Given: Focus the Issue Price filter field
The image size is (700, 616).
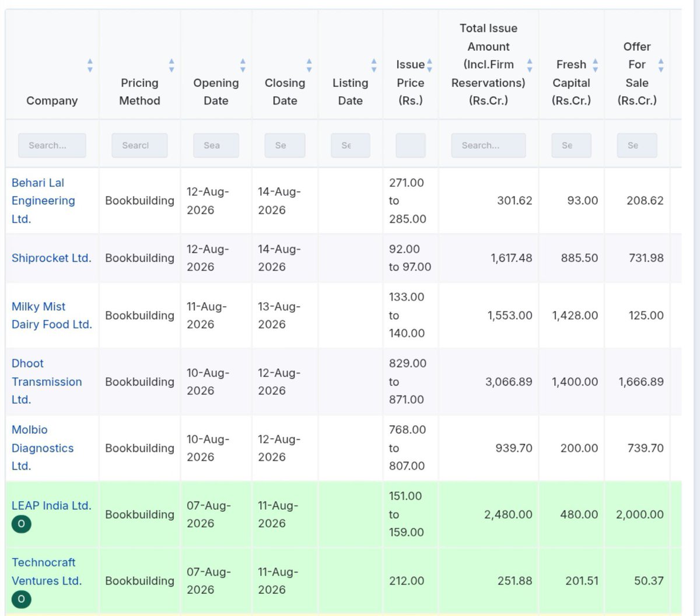Looking at the screenshot, I should click(x=411, y=145).
